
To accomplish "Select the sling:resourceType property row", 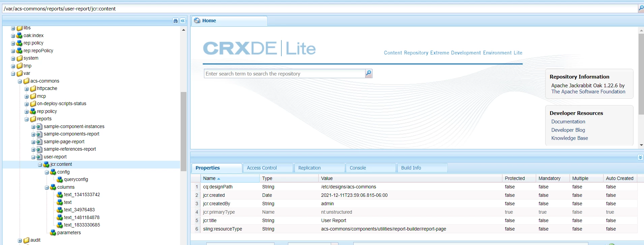I will point(414,229).
